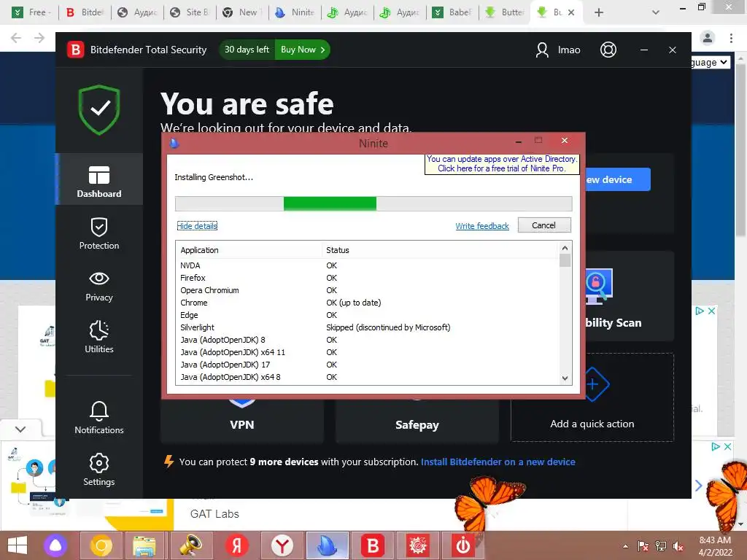Open the Privacy section in Bitdefender
This screenshot has width=747, height=560.
pyautogui.click(x=99, y=286)
